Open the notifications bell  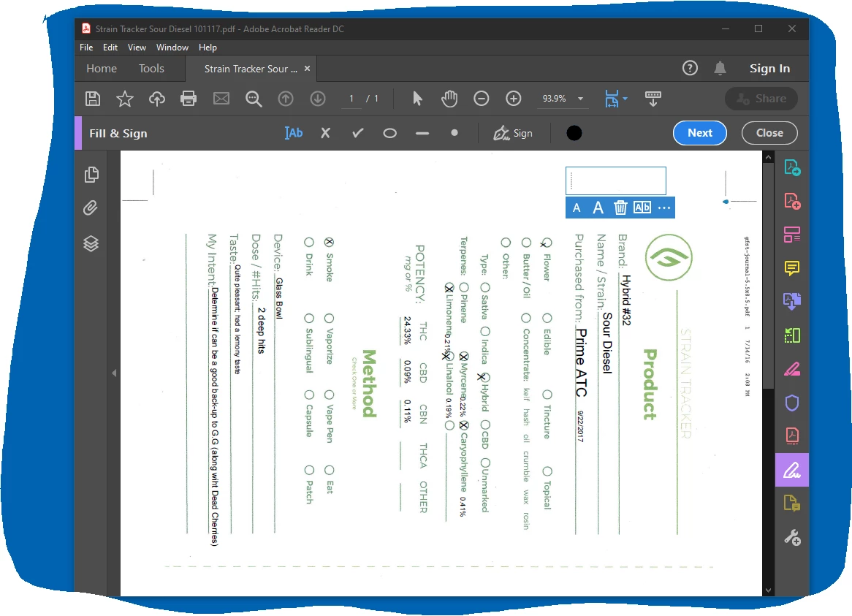[x=720, y=68]
